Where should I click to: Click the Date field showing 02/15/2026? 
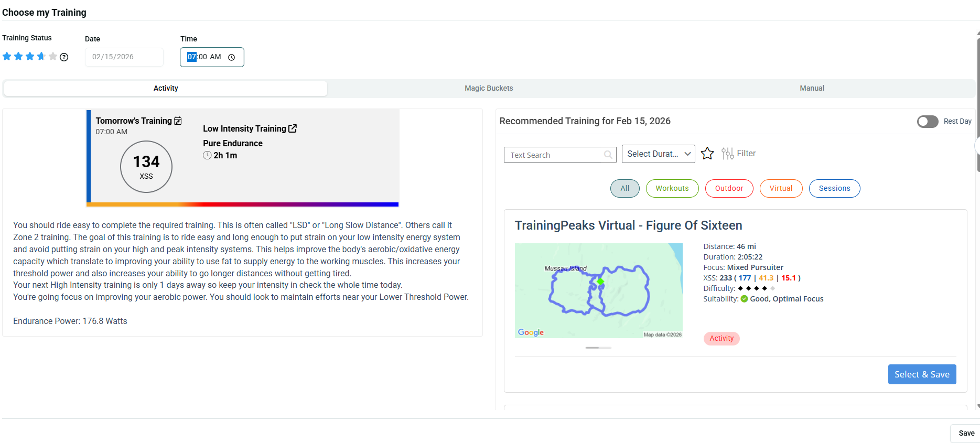124,57
